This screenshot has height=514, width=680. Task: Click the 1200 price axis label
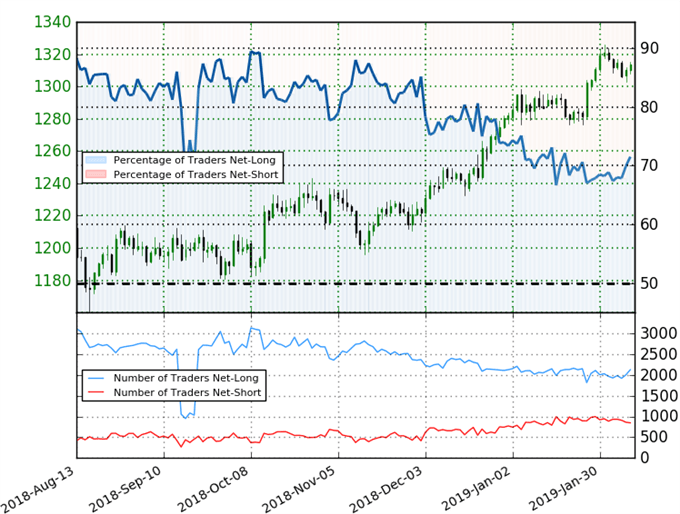(52, 248)
